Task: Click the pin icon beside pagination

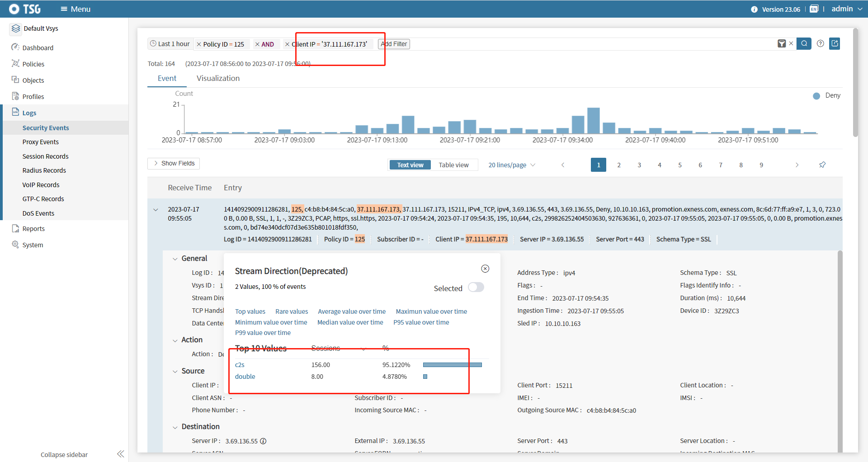Action: click(822, 165)
